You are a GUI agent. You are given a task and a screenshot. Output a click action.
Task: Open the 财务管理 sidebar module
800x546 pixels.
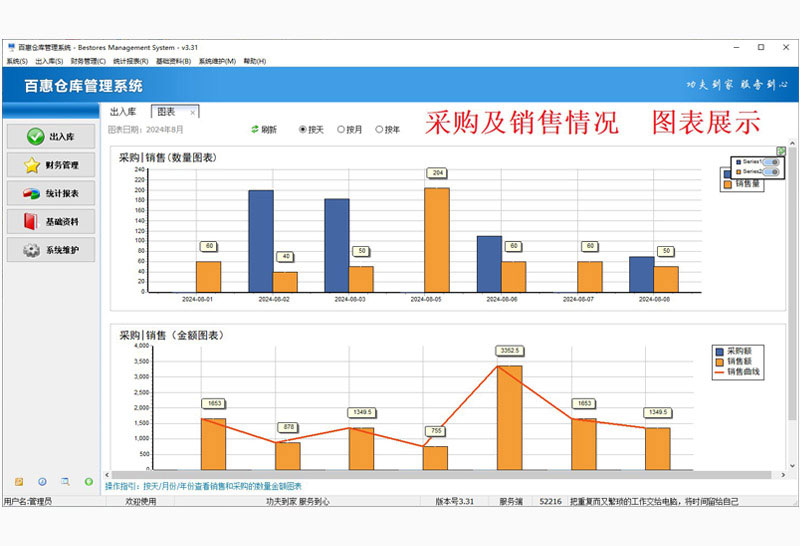tap(51, 165)
